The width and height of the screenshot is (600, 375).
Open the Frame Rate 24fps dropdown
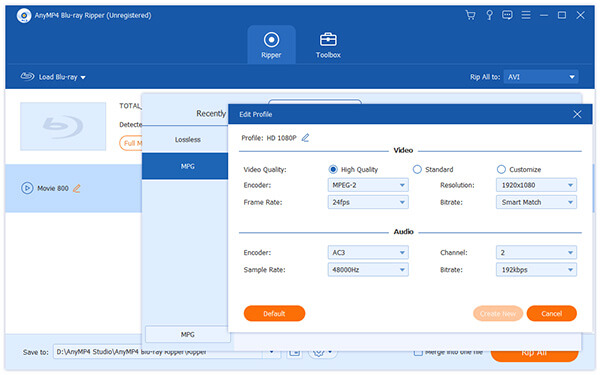pyautogui.click(x=368, y=202)
